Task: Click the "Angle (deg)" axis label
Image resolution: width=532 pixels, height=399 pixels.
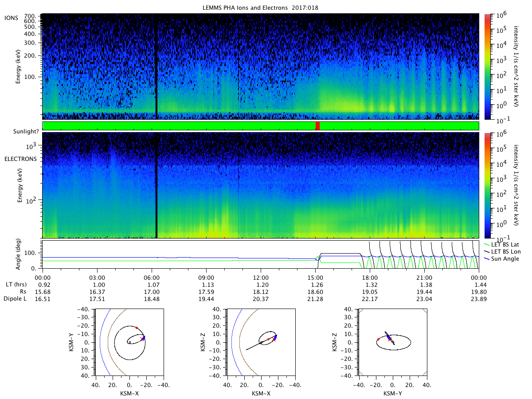Action: [19, 254]
